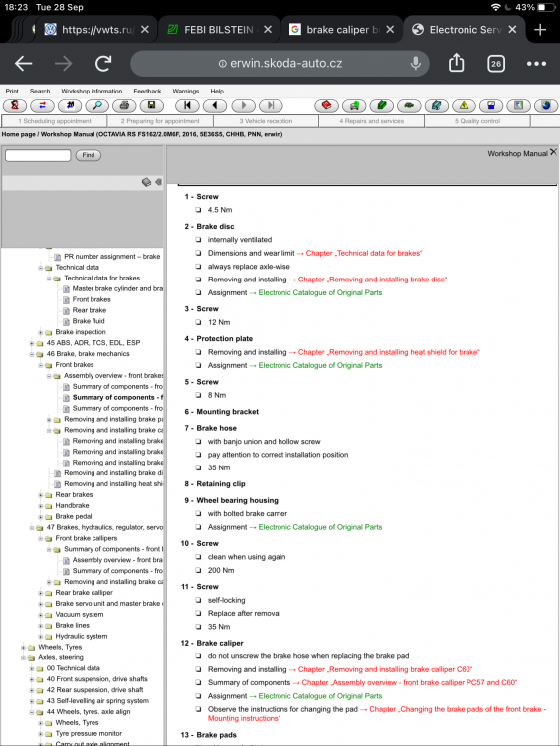Switch to the "4 Repairs and services" tab

pos(372,121)
